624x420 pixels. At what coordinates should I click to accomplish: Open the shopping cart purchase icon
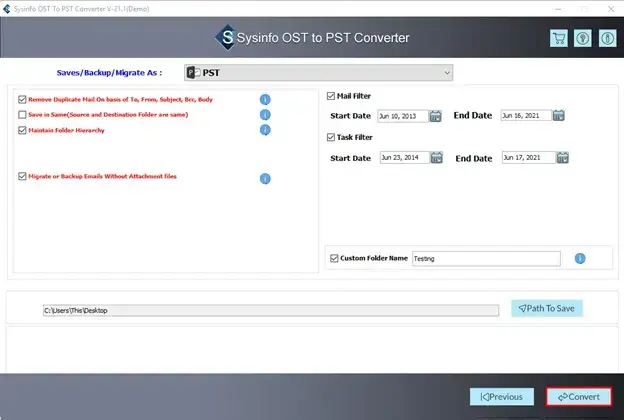559,39
